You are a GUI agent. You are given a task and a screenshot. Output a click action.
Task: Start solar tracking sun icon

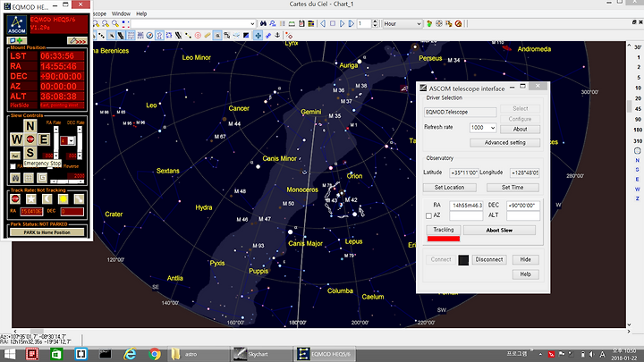64,198
